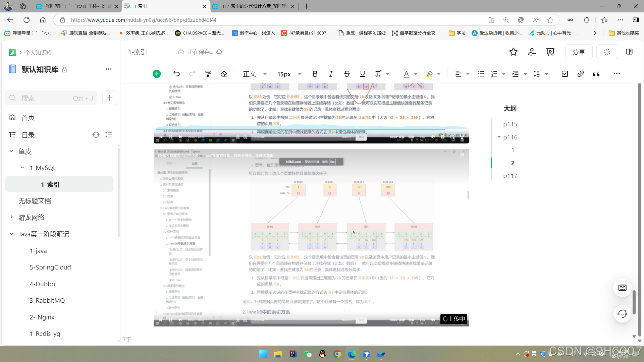Screen dimensions: 644x362
Task: Click the 分享 share button
Action: click(x=579, y=52)
